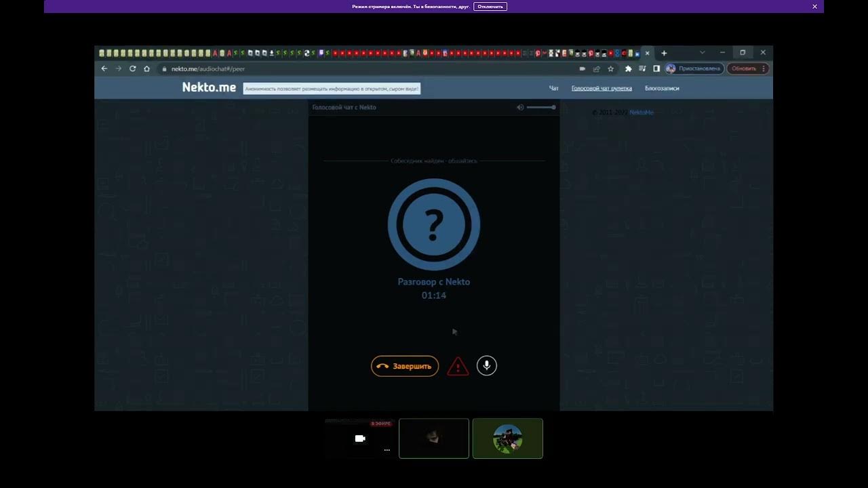This screenshot has height=488, width=868.
Task: Click the volume speaker icon
Action: pos(520,107)
